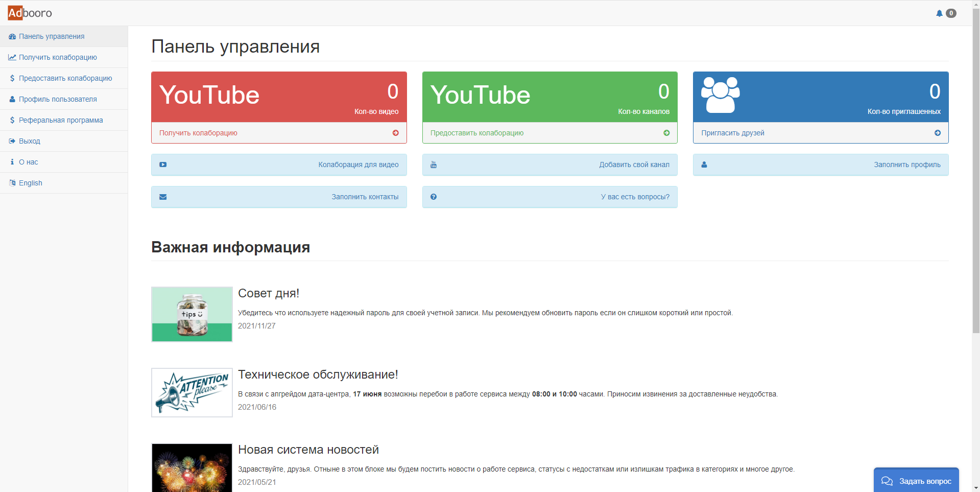Click the user icon beside Профиль пользователя

12,99
